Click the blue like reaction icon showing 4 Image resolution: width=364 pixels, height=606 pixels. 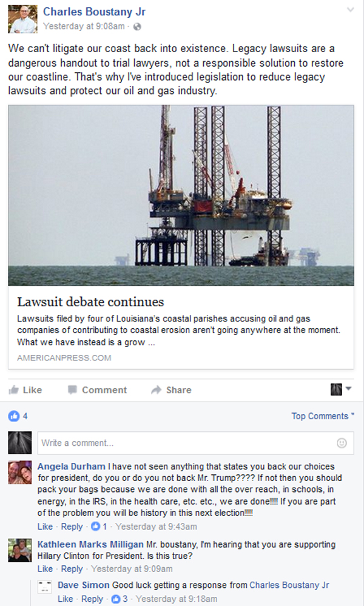(x=14, y=416)
